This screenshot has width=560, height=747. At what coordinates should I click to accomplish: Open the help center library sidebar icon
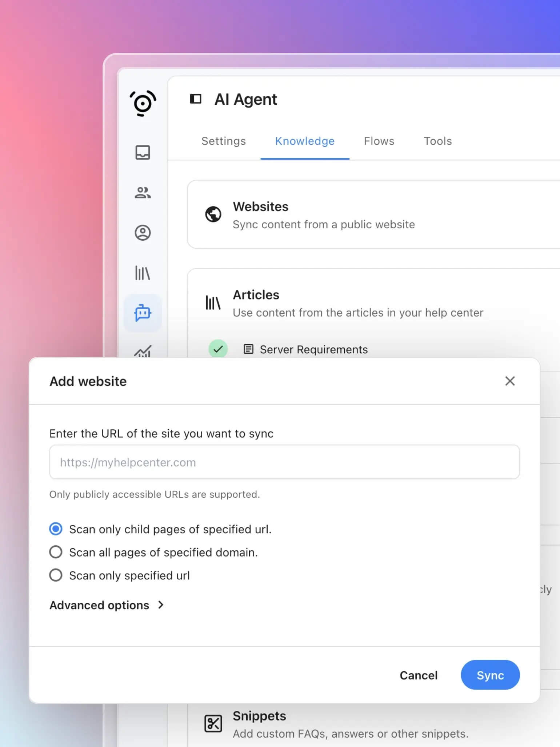(143, 273)
